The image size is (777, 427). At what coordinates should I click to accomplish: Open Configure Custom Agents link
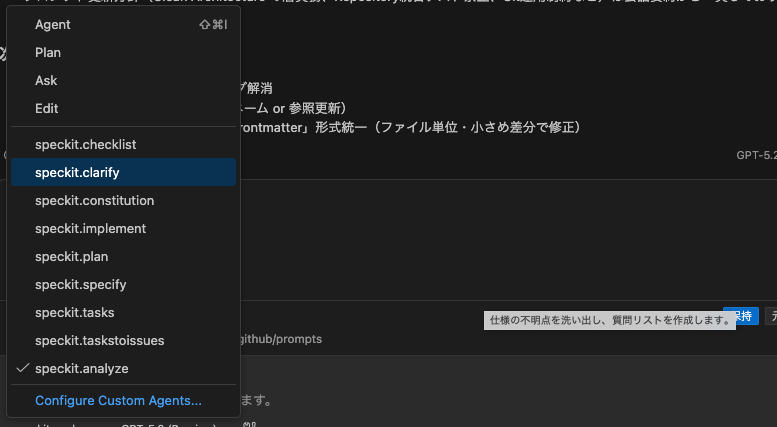(x=118, y=400)
